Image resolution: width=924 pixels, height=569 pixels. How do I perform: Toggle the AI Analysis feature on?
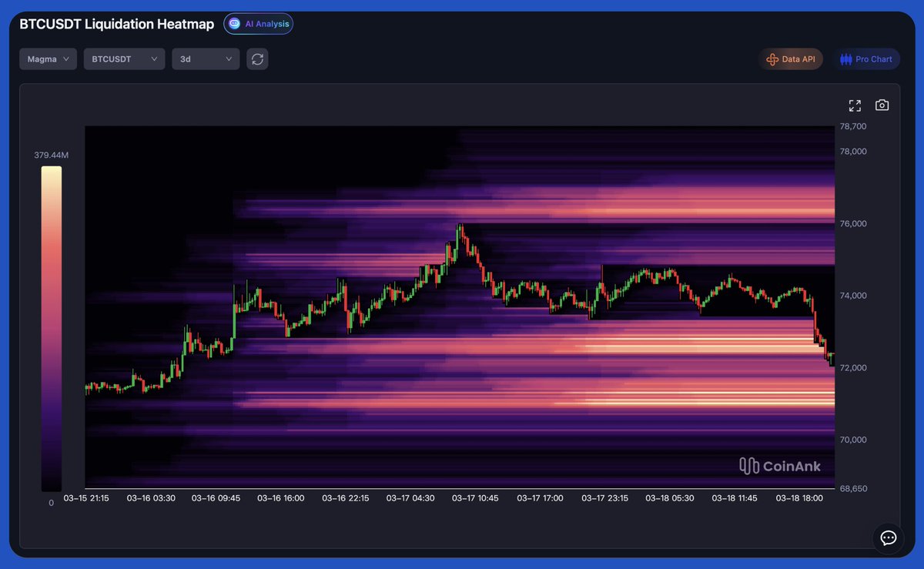258,23
